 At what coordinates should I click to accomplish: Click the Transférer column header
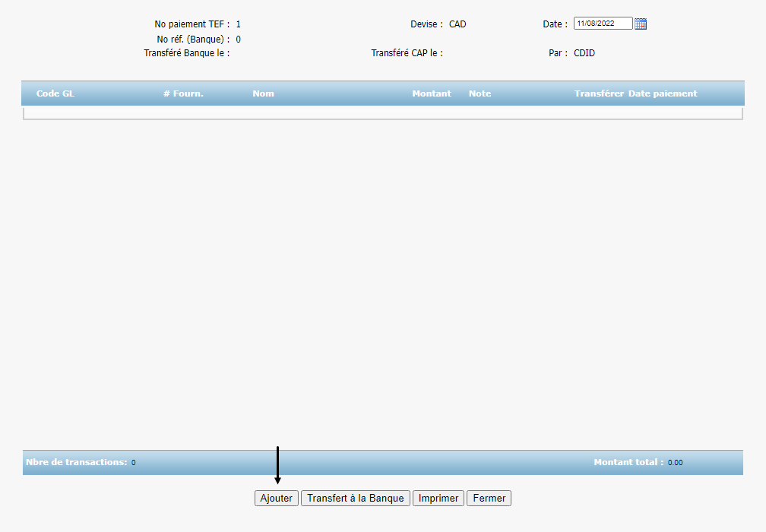(x=599, y=93)
